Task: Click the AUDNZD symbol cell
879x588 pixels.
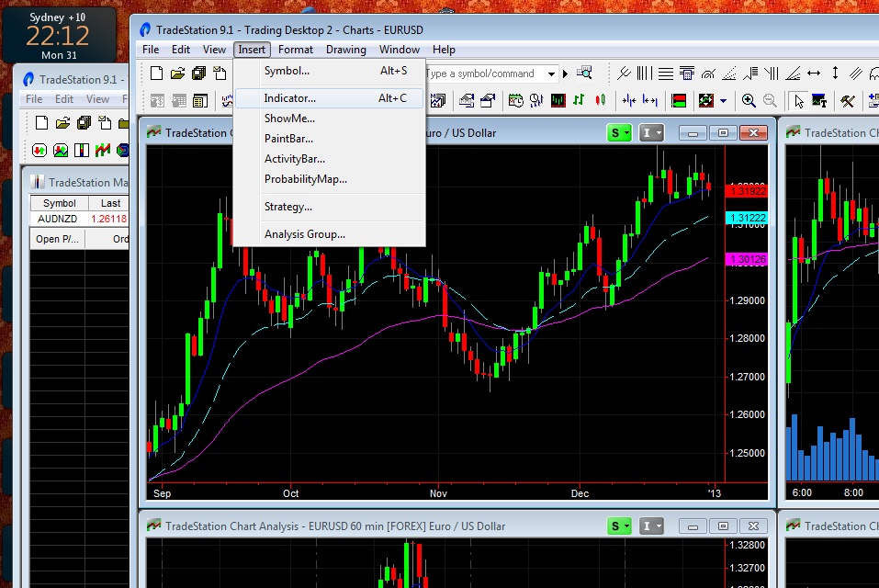Action: point(58,219)
